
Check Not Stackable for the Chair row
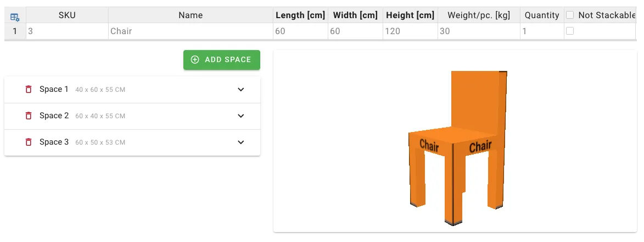pyautogui.click(x=570, y=31)
